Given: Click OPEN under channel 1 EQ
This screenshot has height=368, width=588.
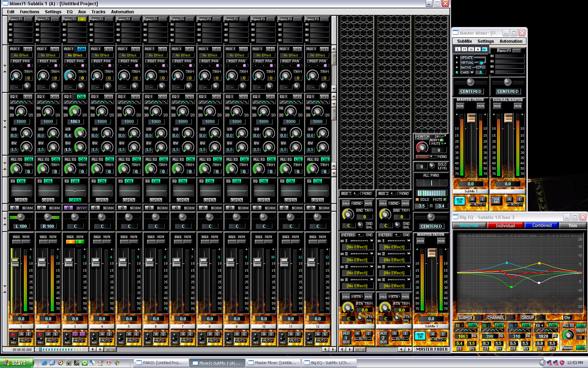Looking at the screenshot, I should 21,200.
